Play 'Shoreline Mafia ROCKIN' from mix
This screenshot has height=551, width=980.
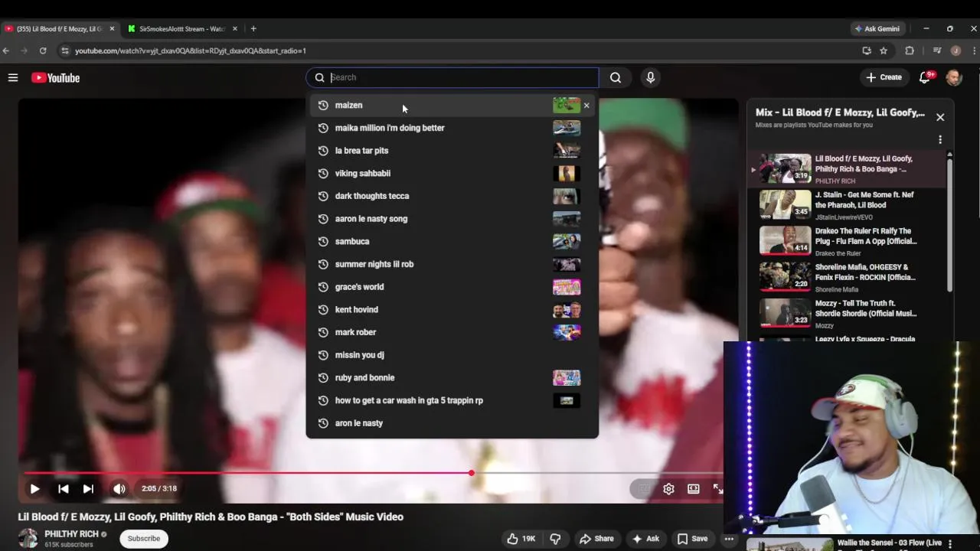coord(848,277)
